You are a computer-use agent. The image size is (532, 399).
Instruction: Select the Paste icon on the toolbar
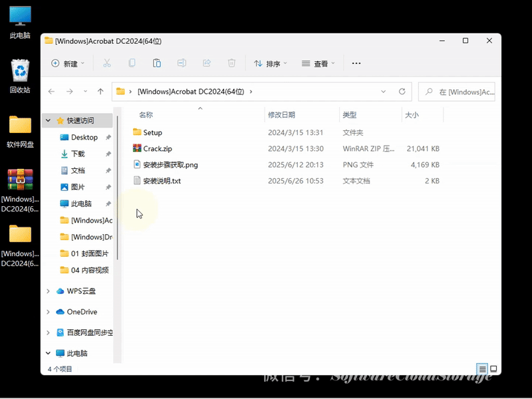(x=157, y=63)
